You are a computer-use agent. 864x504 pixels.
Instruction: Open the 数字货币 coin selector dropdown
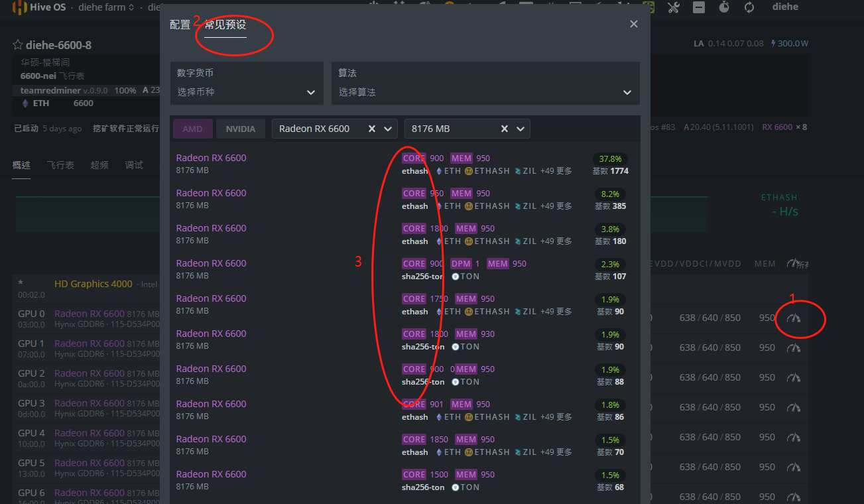(x=247, y=83)
